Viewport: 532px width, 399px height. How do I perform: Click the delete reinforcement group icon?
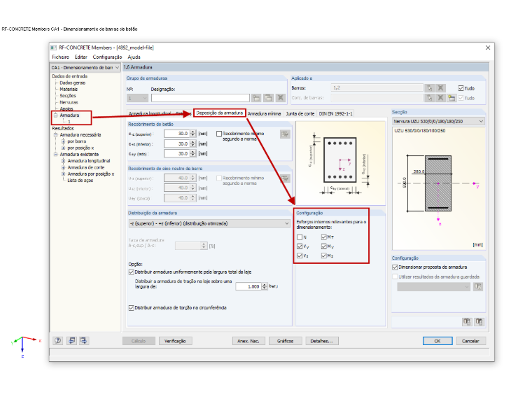(x=281, y=98)
